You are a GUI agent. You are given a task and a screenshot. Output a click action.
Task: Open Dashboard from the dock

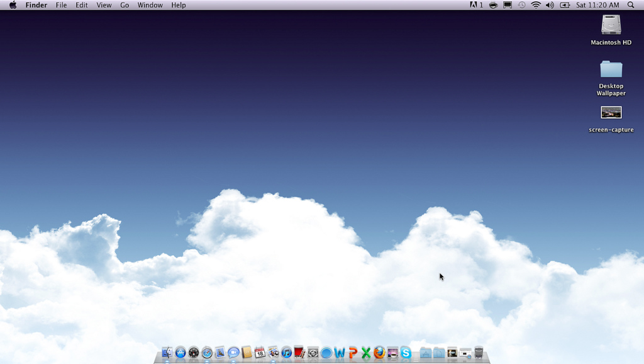coord(194,353)
